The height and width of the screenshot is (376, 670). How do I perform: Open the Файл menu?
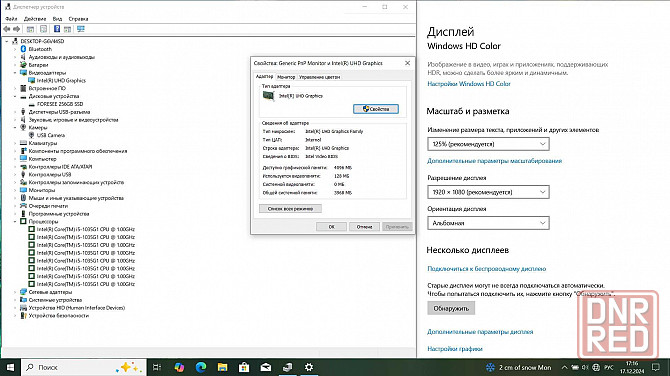tap(12, 19)
